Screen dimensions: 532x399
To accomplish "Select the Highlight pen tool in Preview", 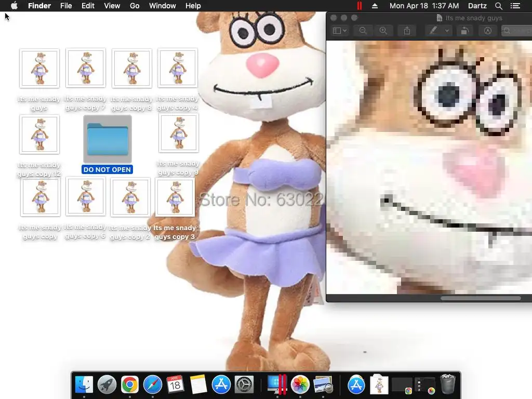I will (433, 31).
